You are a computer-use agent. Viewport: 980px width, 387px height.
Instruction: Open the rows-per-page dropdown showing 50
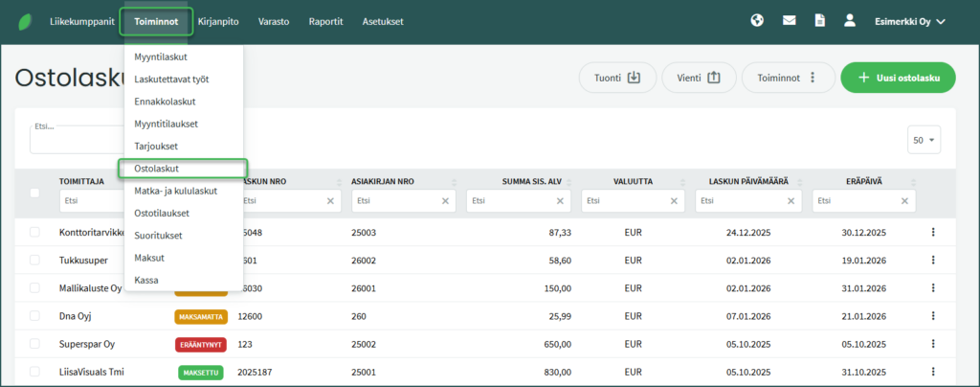(924, 140)
